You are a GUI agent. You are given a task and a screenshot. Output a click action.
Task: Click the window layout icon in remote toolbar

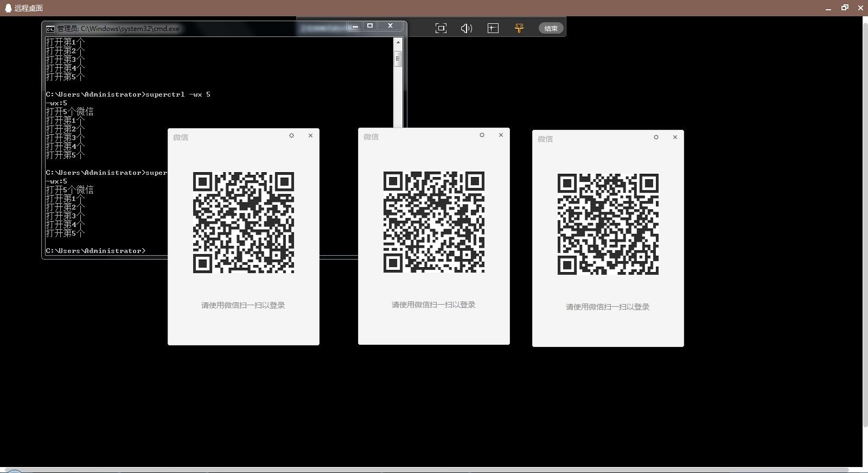493,28
